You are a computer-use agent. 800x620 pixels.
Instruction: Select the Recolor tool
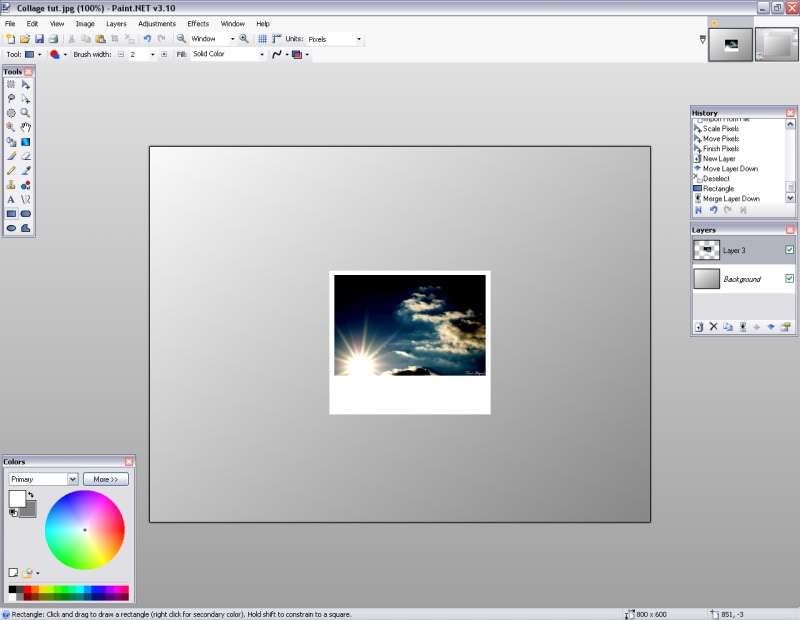tap(26, 185)
